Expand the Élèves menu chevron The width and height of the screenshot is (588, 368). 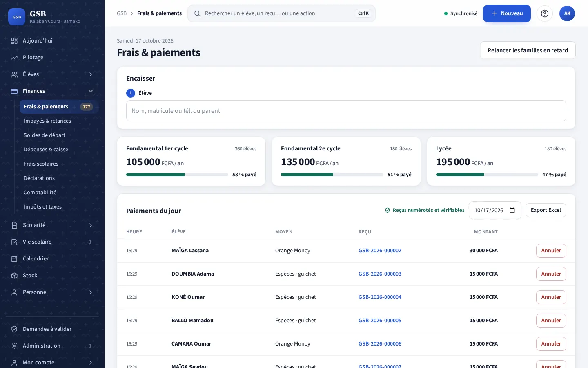point(91,74)
